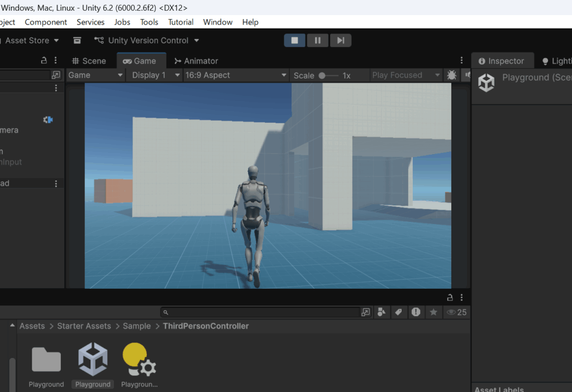Adjust the Game view Scale slider
Viewport: 572px width, 392px height.
322,75
